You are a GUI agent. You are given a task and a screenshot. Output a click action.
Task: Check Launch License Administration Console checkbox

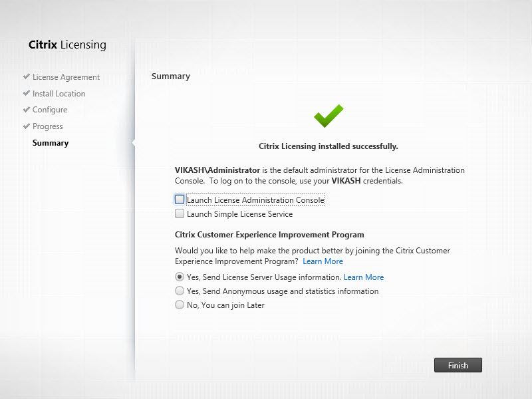pyautogui.click(x=180, y=199)
